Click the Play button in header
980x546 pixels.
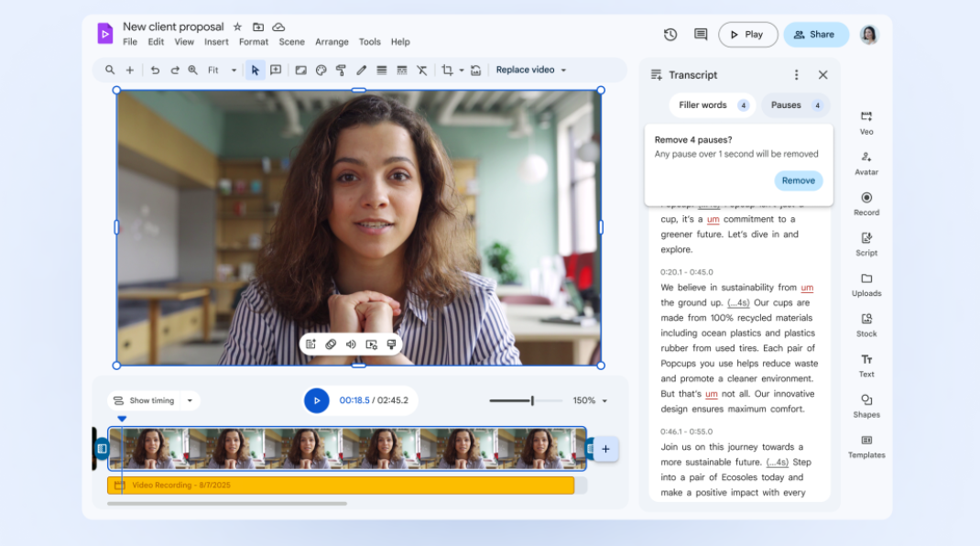click(747, 35)
